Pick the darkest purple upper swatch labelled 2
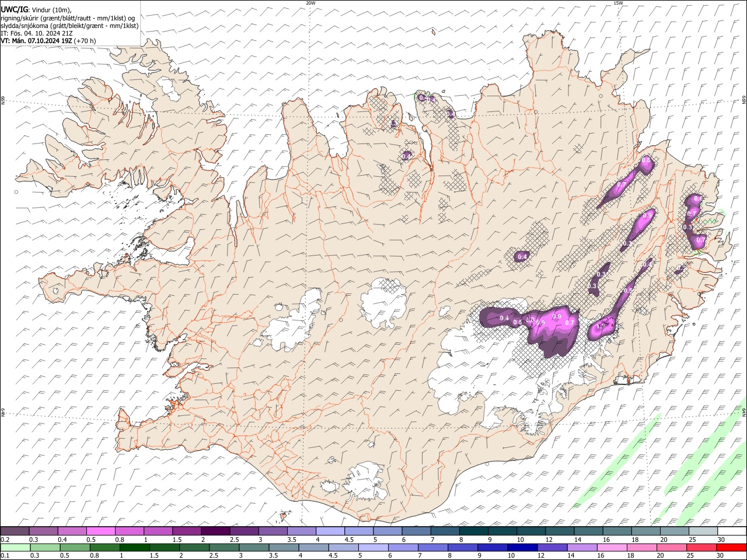The width and height of the screenshot is (747, 560). tap(215, 531)
